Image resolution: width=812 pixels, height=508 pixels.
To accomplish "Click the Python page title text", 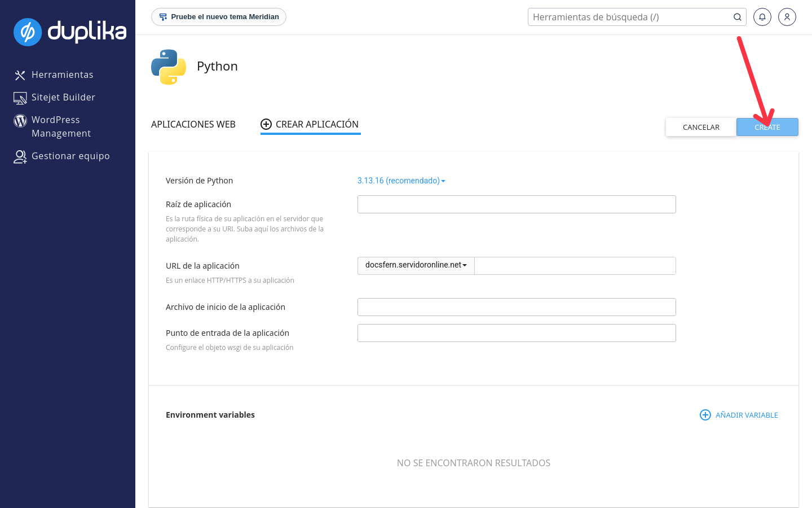I will click(x=217, y=66).
